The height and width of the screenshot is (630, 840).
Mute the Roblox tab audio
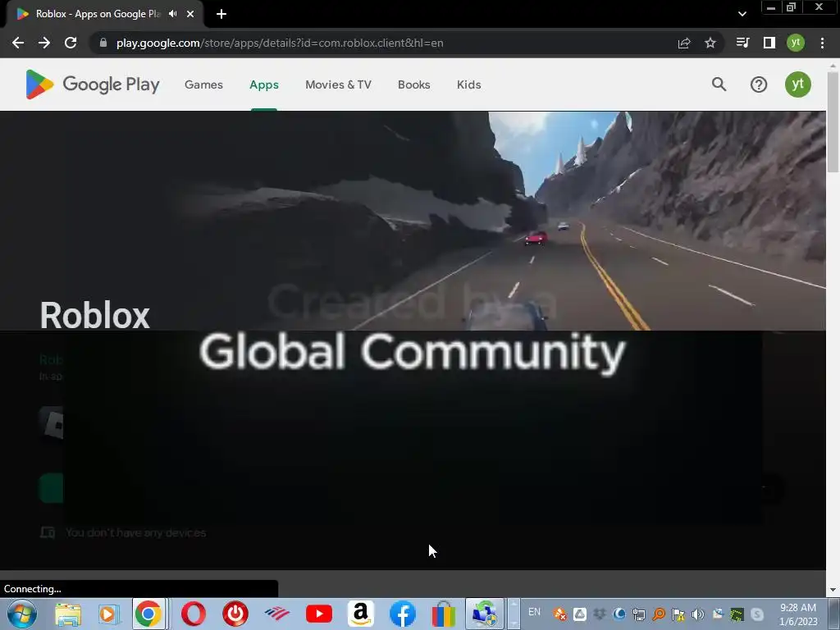(172, 14)
